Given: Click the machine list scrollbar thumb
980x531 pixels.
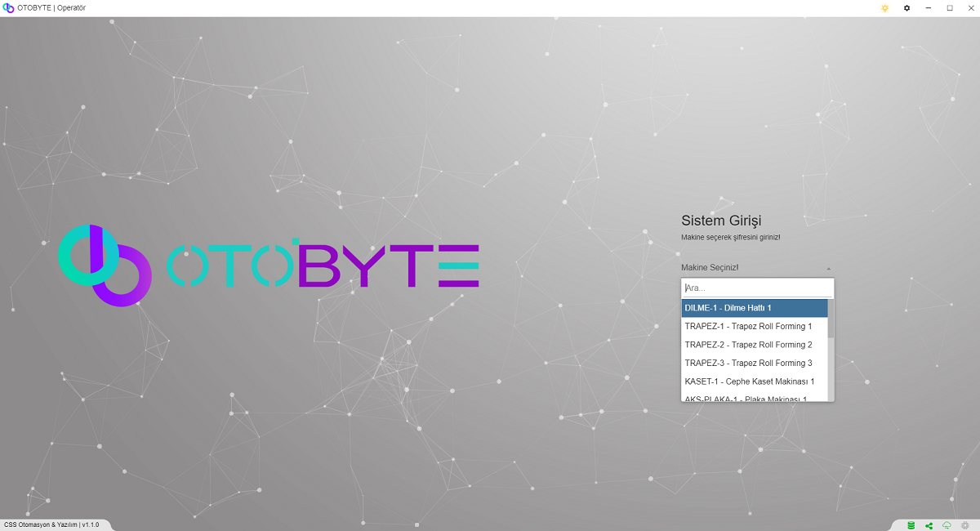Looking at the screenshot, I should [x=831, y=319].
